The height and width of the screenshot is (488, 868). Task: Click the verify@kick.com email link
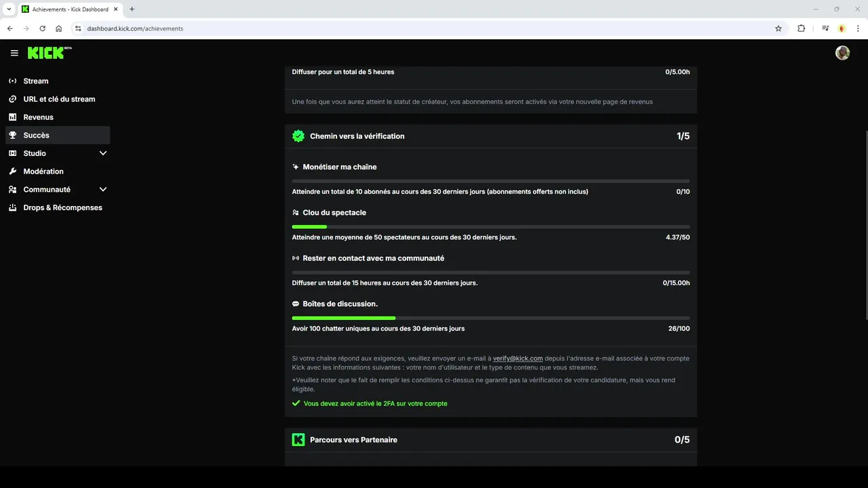(518, 359)
